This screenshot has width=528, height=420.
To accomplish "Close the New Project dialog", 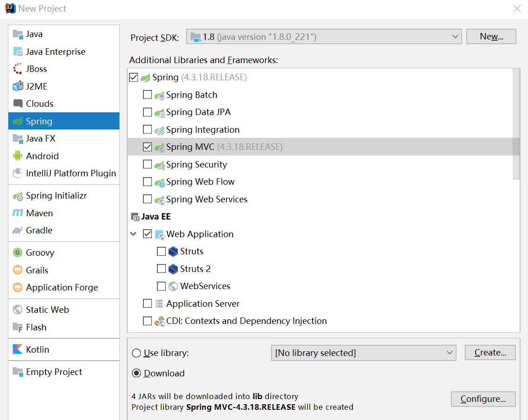I will pos(517,8).
